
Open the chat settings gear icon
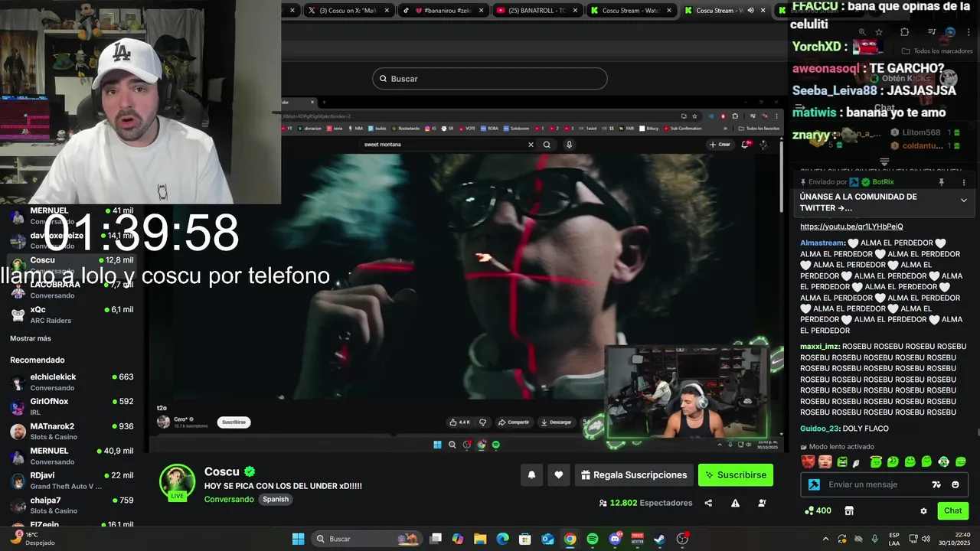tap(923, 510)
